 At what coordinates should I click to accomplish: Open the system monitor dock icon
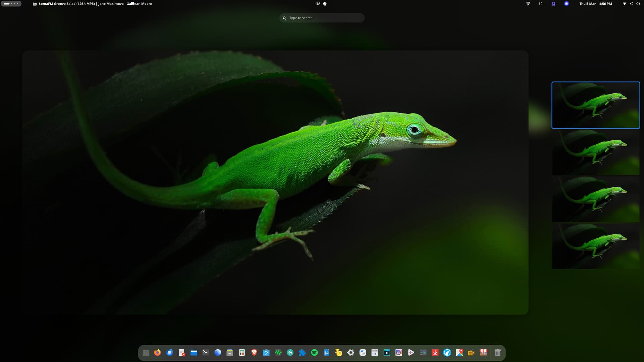click(278, 353)
